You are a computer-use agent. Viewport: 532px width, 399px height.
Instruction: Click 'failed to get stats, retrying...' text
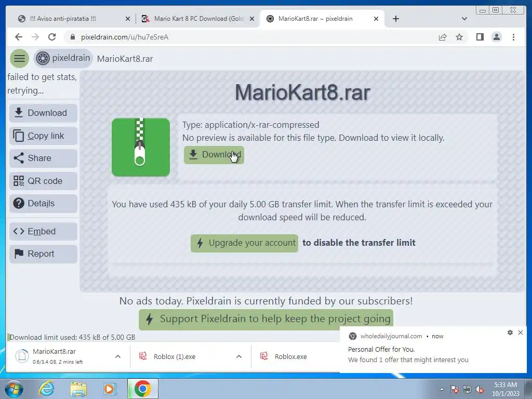point(42,84)
